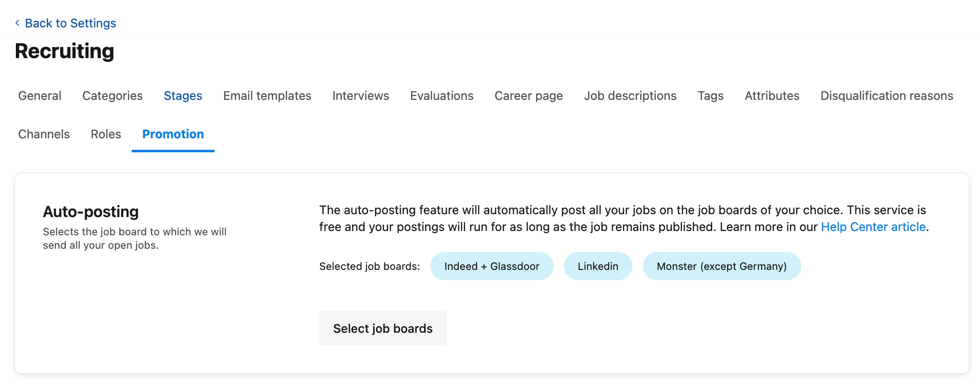980x389 pixels.
Task: Switch to the Career page tab
Action: point(528,96)
